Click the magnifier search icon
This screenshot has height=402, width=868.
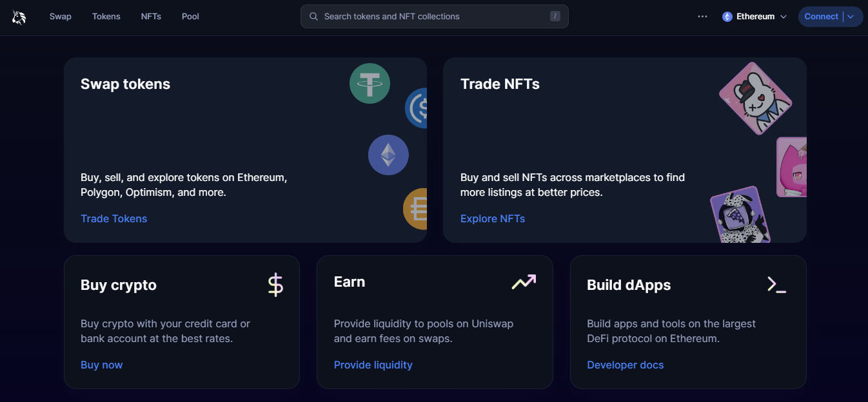(x=314, y=17)
